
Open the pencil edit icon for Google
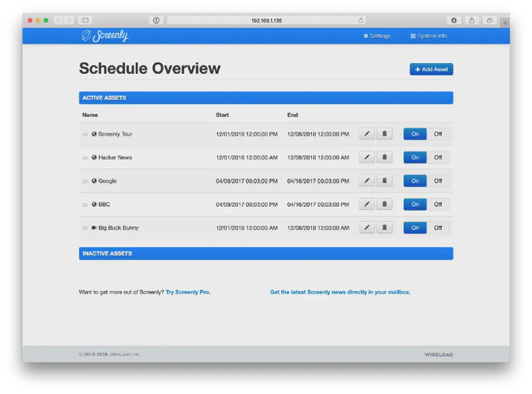click(x=366, y=180)
